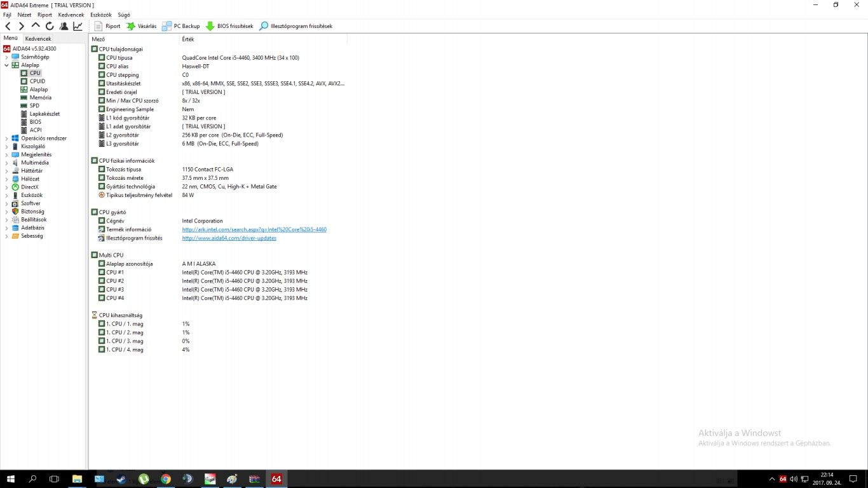Switch to the Kedvencek tab in the sidebar

pyautogui.click(x=38, y=39)
